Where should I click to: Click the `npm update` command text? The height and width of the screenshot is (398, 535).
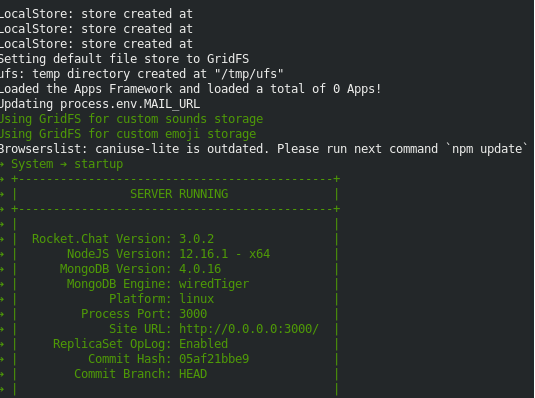pyautogui.click(x=487, y=149)
